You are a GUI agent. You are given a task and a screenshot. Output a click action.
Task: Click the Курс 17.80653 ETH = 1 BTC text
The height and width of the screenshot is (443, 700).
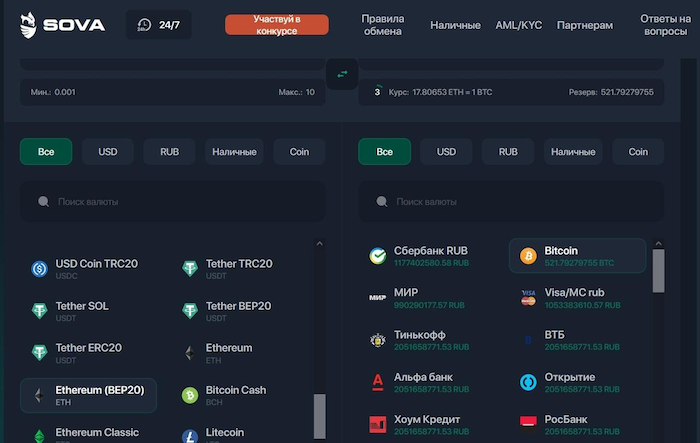440,92
